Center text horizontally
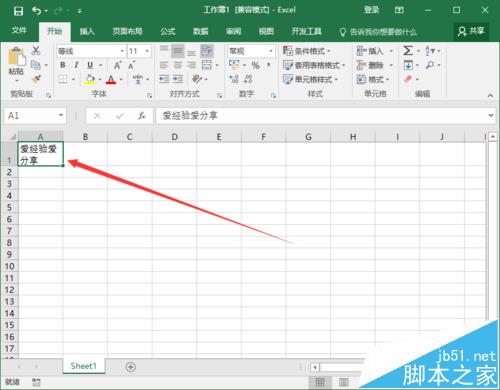 click(x=178, y=65)
